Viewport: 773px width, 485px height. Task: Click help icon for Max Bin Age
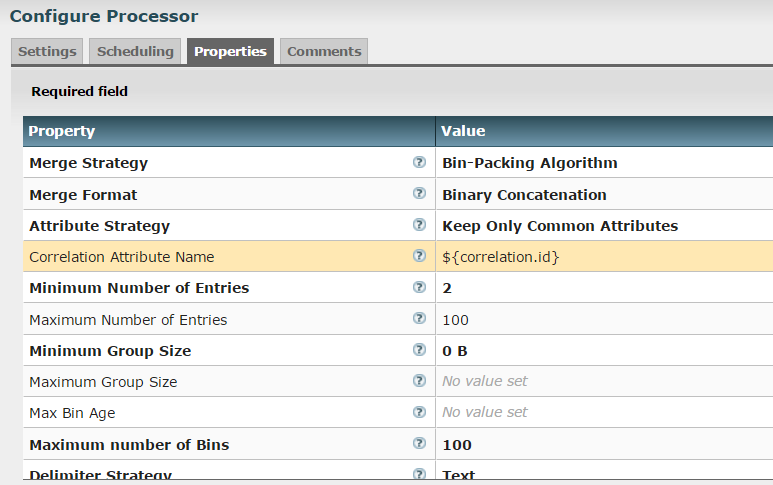coord(419,412)
